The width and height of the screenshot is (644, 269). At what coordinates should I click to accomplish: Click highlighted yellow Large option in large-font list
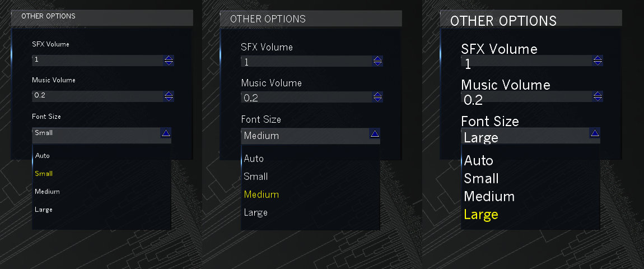(x=481, y=215)
